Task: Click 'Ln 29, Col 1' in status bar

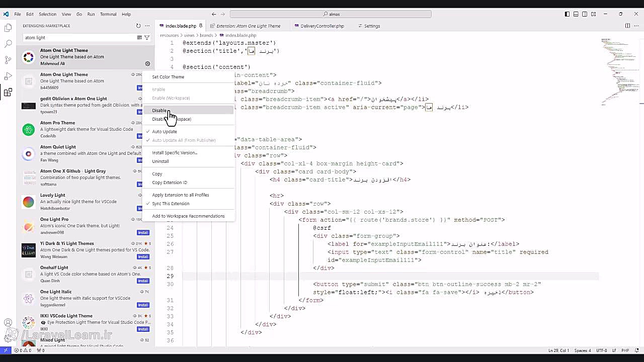Action: point(558,350)
